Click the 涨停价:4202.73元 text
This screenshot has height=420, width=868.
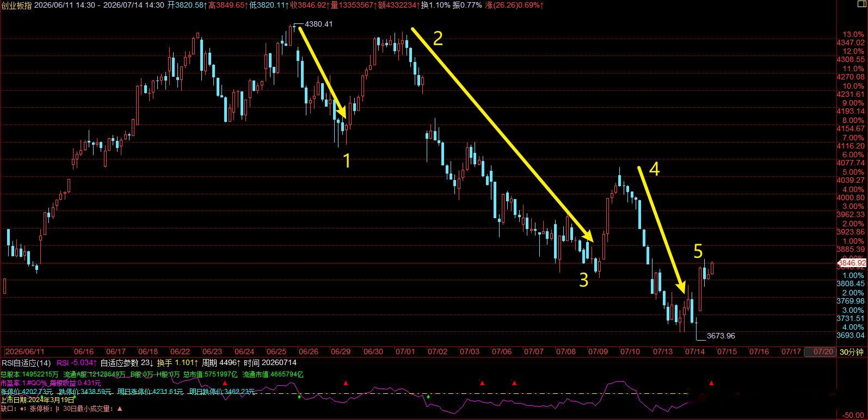pos(27,391)
